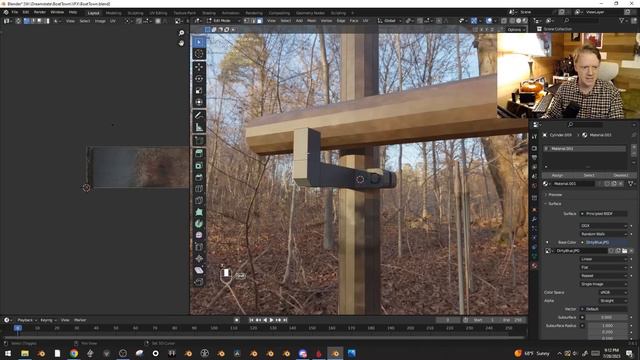Click the material Select button
The height and width of the screenshot is (360, 640).
(x=589, y=176)
